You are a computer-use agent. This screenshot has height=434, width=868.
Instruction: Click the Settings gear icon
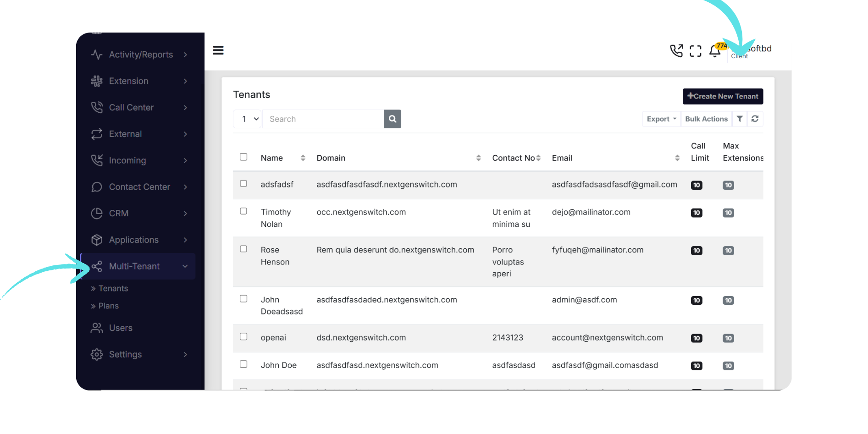click(97, 354)
